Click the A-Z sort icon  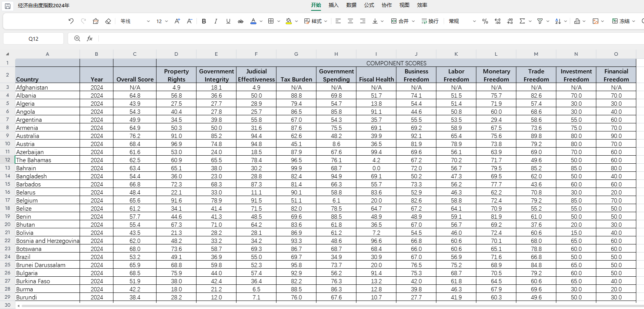tap(558, 21)
